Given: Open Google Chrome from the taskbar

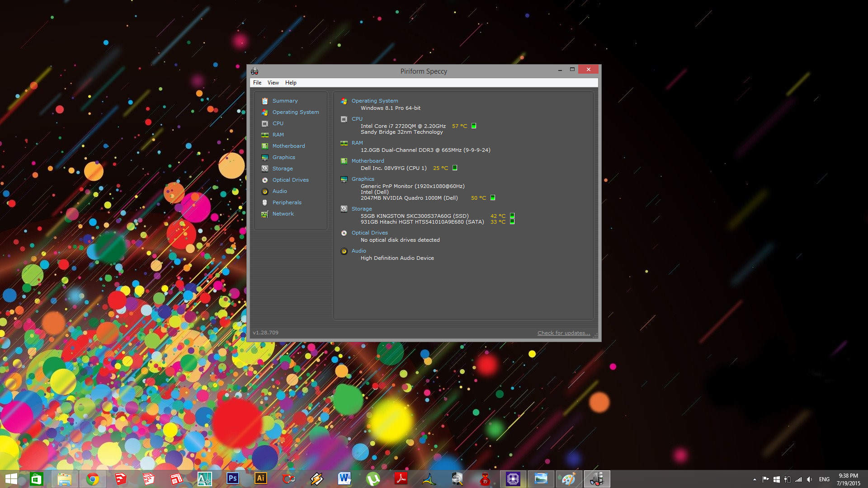Looking at the screenshot, I should (93, 479).
